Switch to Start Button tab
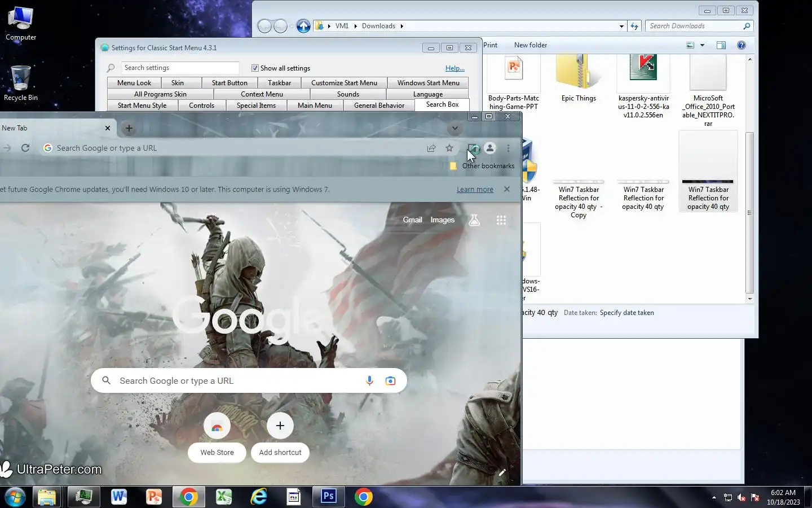Image resolution: width=812 pixels, height=508 pixels. 230,83
